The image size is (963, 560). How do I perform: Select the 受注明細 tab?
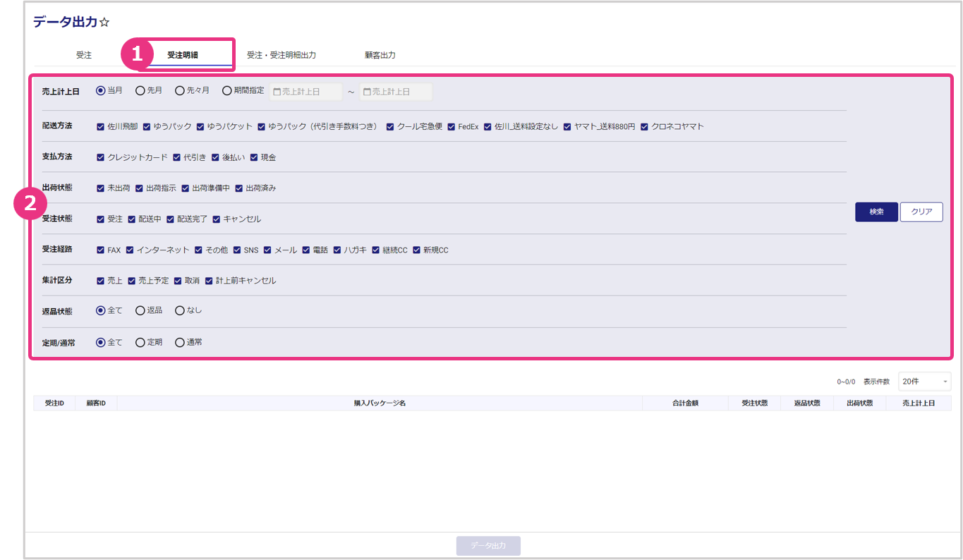click(183, 55)
